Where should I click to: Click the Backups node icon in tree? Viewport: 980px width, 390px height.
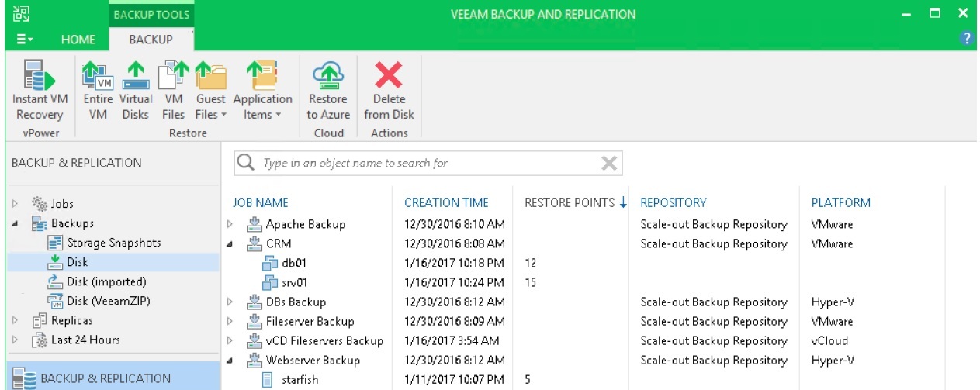40,223
